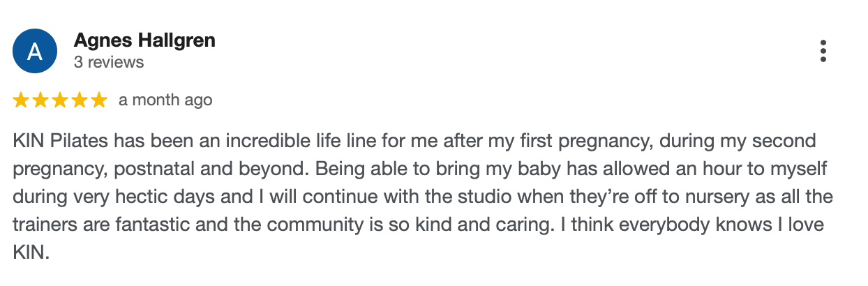Click the third yellow star
This screenshot has width=868, height=286.
(x=60, y=100)
